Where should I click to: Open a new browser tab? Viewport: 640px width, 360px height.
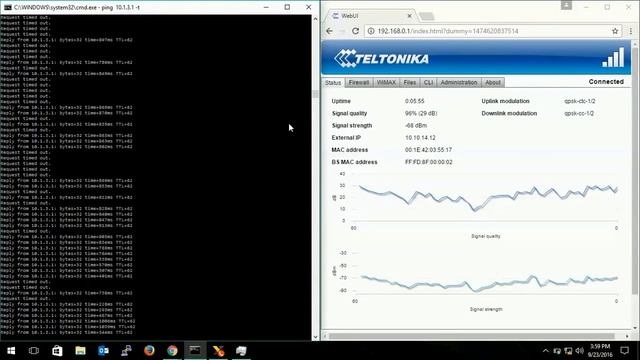pos(427,16)
